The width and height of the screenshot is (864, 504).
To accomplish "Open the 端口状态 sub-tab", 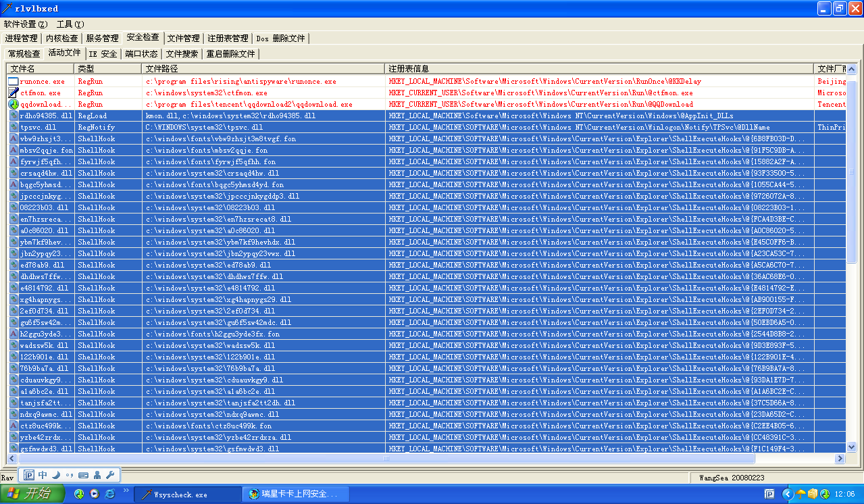I will [x=141, y=53].
